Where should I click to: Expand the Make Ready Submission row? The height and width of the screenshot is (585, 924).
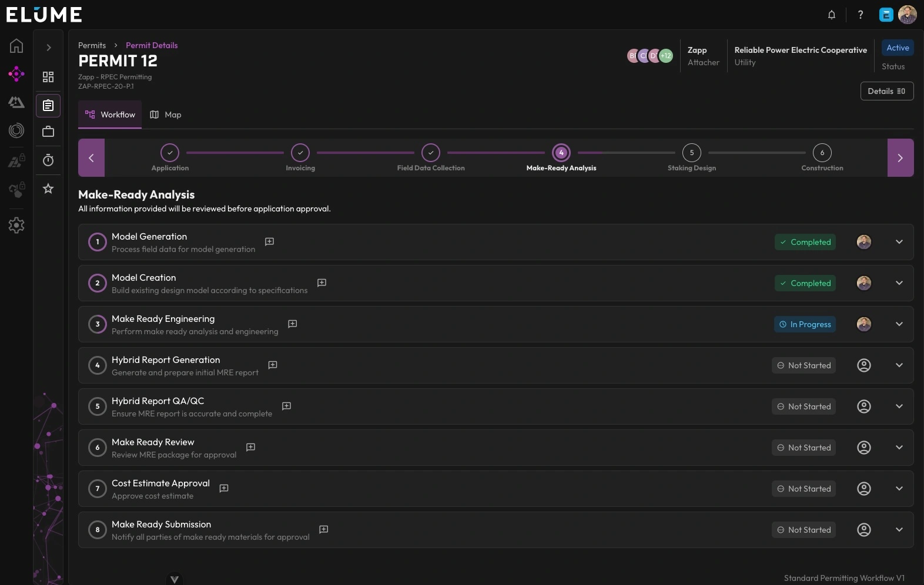pyautogui.click(x=899, y=530)
